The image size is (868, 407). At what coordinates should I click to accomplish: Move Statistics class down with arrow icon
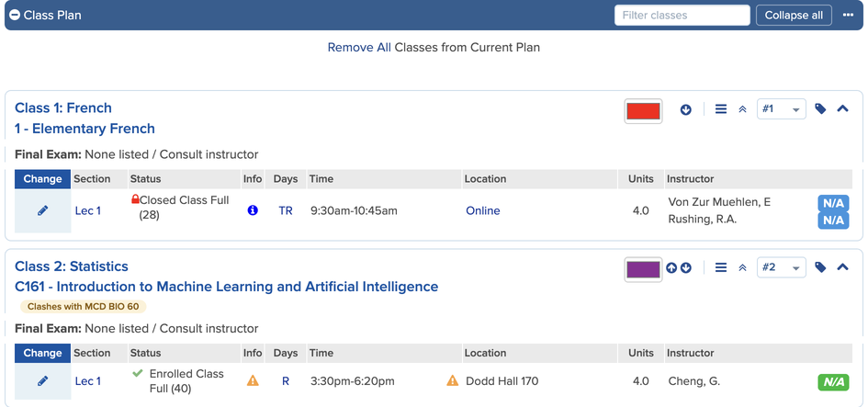point(686,268)
